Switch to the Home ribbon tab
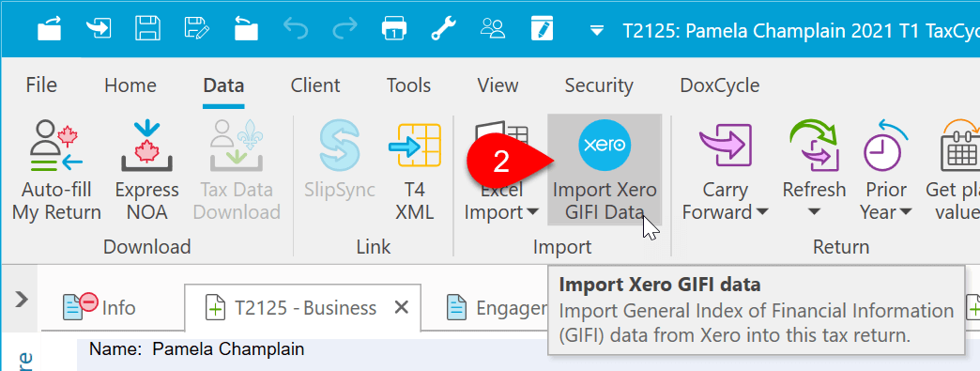Viewport: 980px width, 371px height. point(130,85)
